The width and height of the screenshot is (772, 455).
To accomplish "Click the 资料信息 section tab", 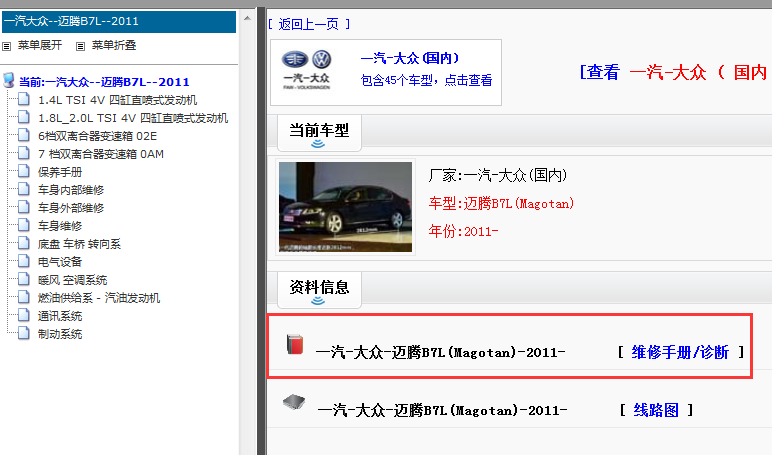I will pyautogui.click(x=319, y=290).
